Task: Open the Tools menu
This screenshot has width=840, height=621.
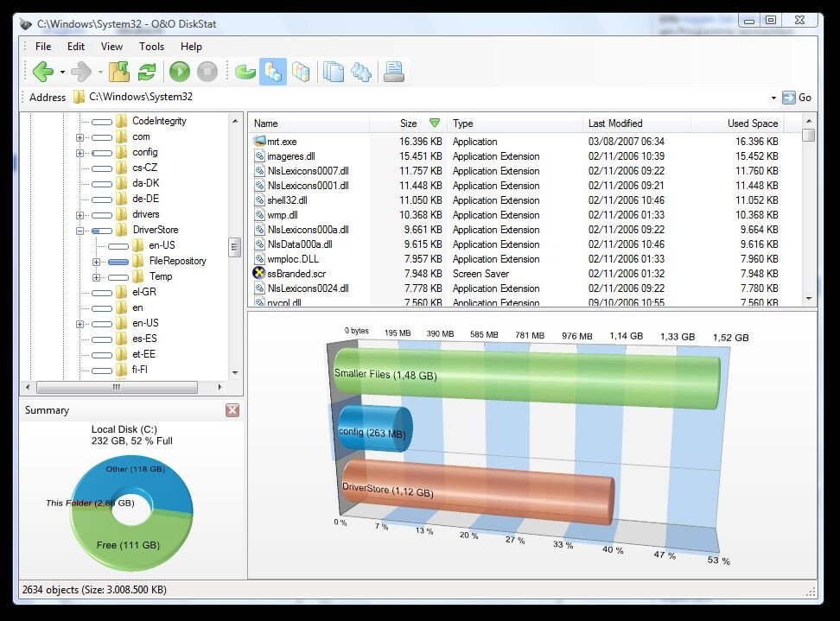Action: coord(151,47)
